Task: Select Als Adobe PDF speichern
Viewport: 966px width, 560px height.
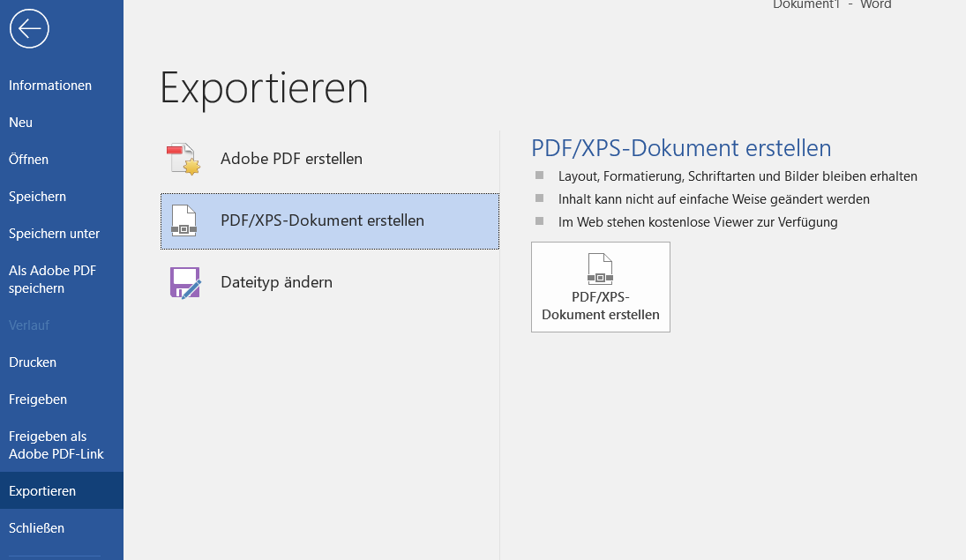Action: click(x=62, y=279)
